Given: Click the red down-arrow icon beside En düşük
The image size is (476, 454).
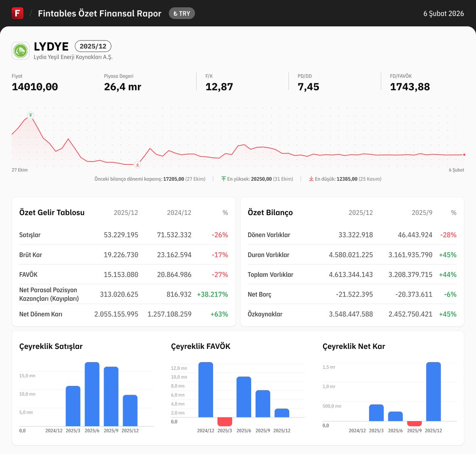Looking at the screenshot, I should [311, 179].
